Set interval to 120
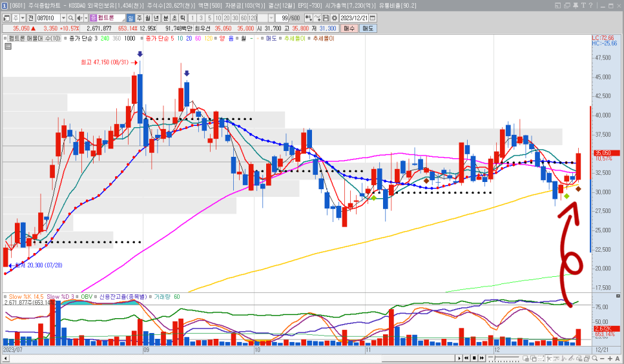 coord(253,18)
